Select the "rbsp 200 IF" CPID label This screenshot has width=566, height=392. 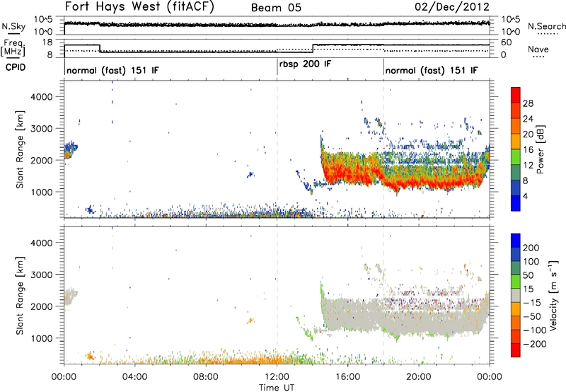[x=306, y=64]
